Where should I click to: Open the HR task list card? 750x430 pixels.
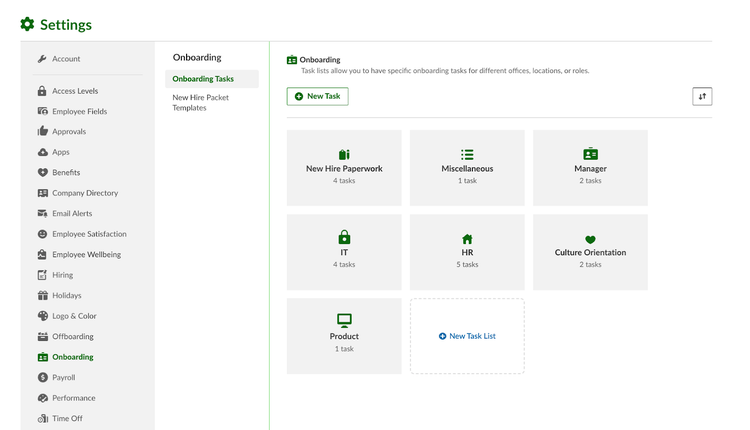(467, 252)
